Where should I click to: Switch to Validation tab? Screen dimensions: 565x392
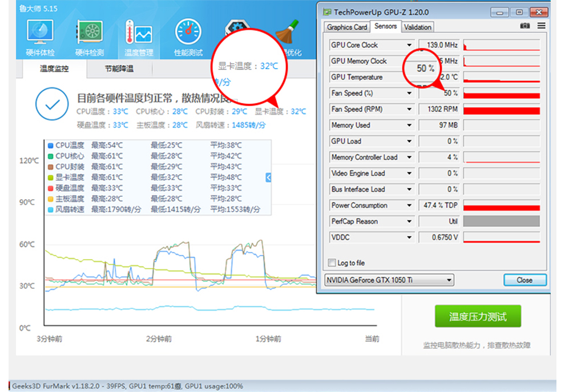[x=417, y=27]
